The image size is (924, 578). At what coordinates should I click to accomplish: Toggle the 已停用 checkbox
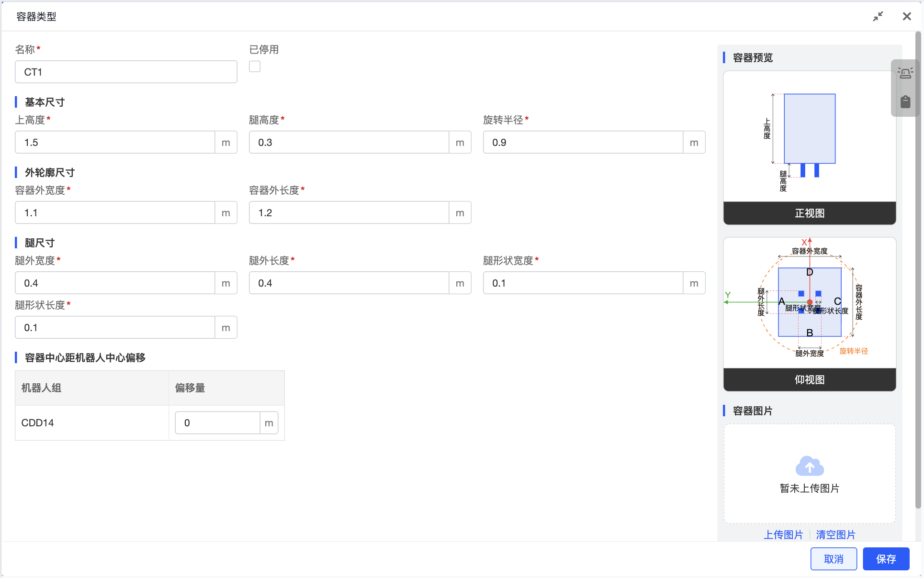click(255, 67)
